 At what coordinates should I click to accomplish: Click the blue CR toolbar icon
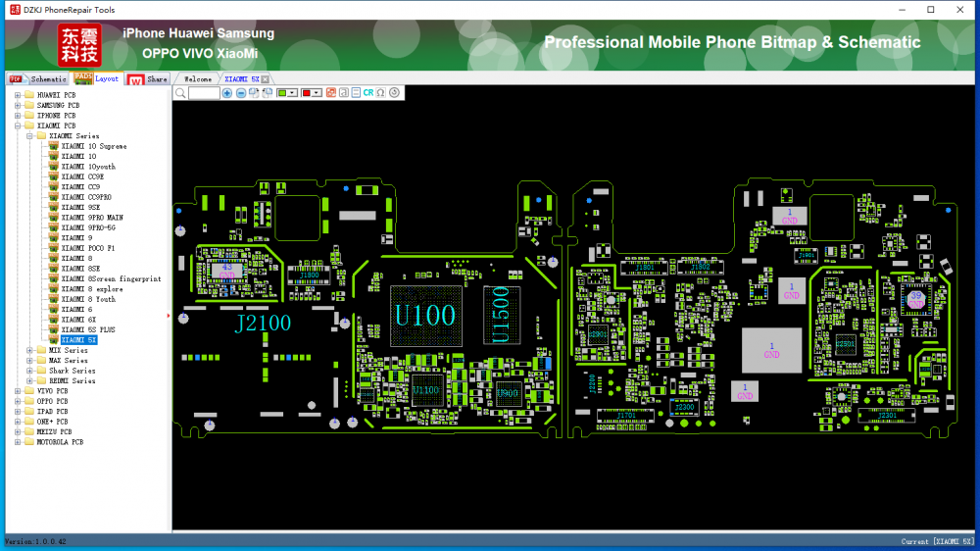coord(368,93)
